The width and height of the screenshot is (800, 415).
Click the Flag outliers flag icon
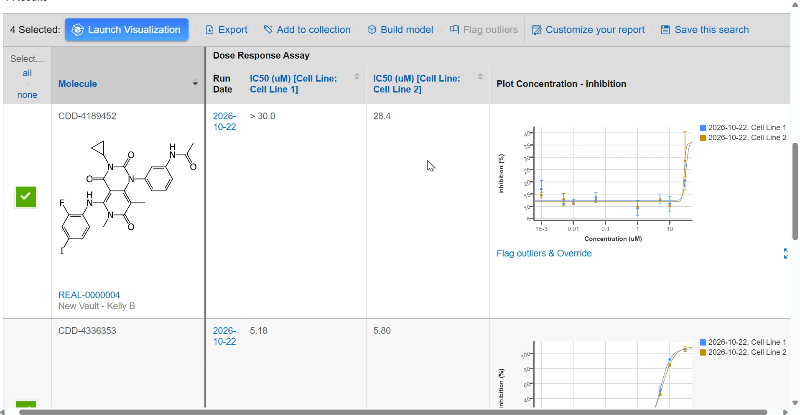click(x=454, y=29)
